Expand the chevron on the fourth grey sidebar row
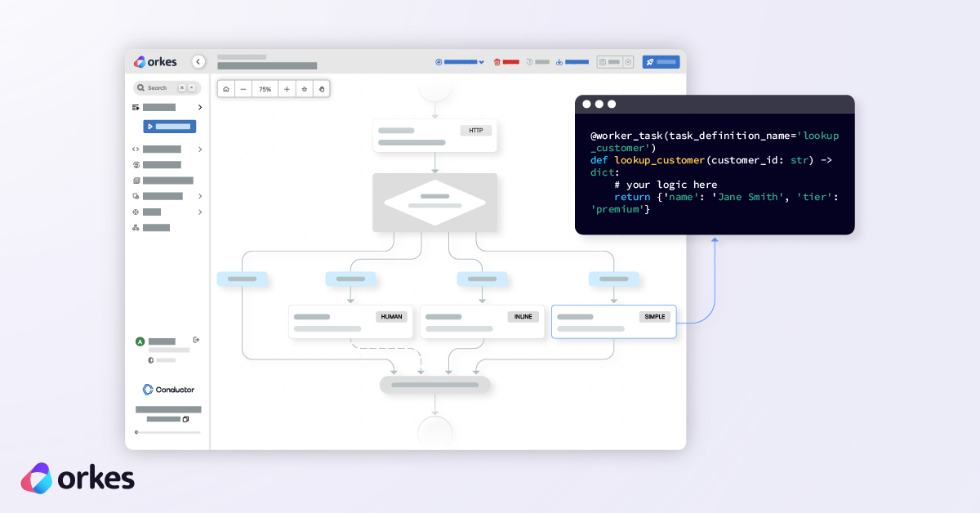The image size is (980, 513). tap(200, 196)
